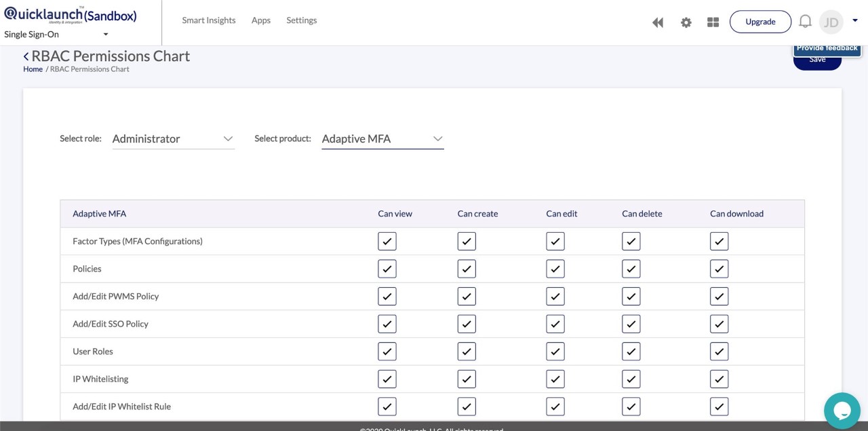Image resolution: width=868 pixels, height=431 pixels.
Task: Click the Factor Types (MFA Configurations) row label
Action: click(x=138, y=242)
